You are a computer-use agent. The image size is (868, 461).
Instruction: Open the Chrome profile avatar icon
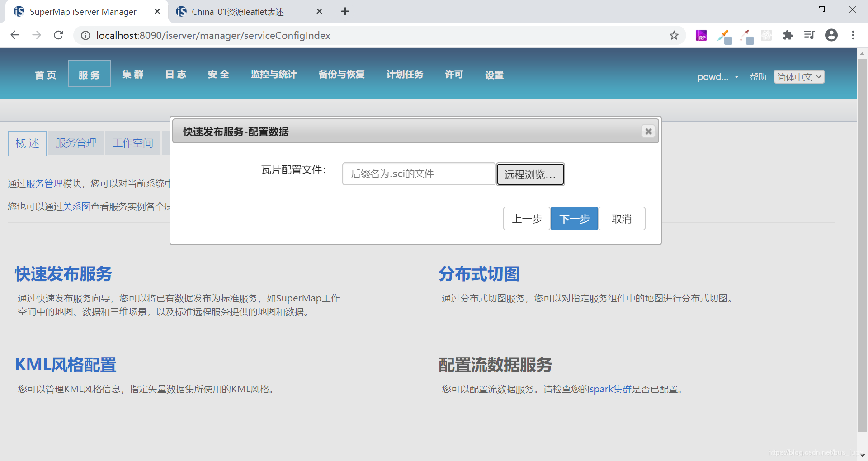[831, 35]
